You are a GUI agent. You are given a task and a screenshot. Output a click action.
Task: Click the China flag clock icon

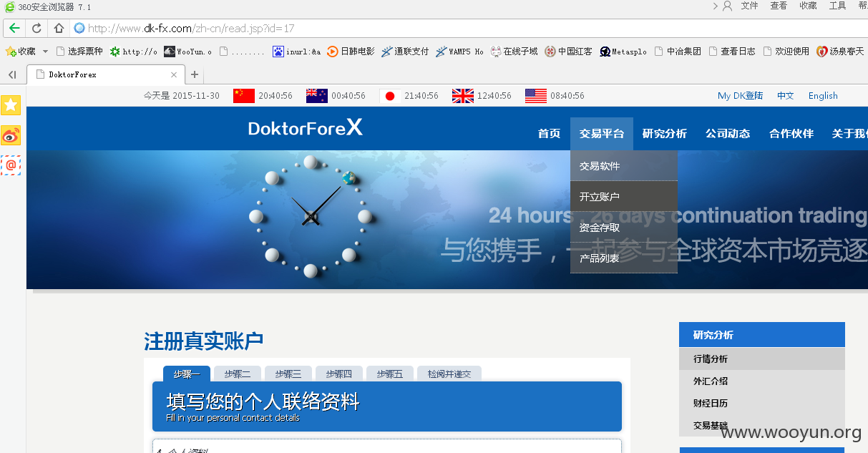click(244, 96)
